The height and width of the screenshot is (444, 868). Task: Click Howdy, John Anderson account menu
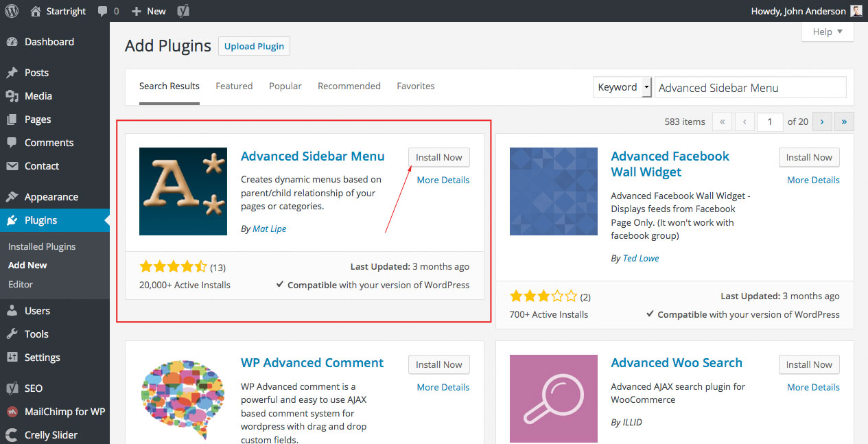point(807,11)
